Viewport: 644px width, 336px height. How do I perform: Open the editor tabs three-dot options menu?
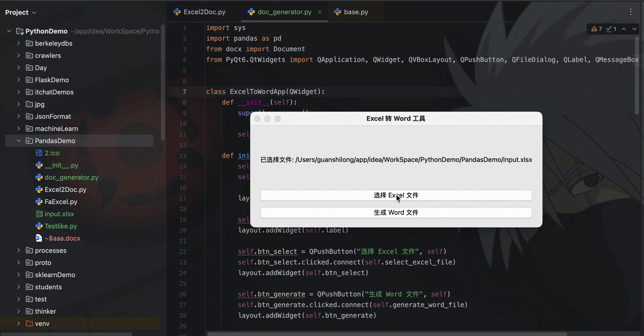coord(631,12)
